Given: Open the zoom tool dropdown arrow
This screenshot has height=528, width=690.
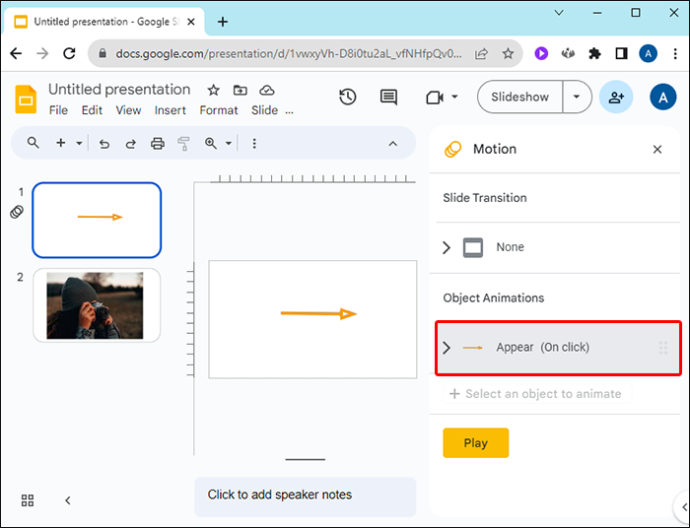Looking at the screenshot, I should (x=229, y=143).
